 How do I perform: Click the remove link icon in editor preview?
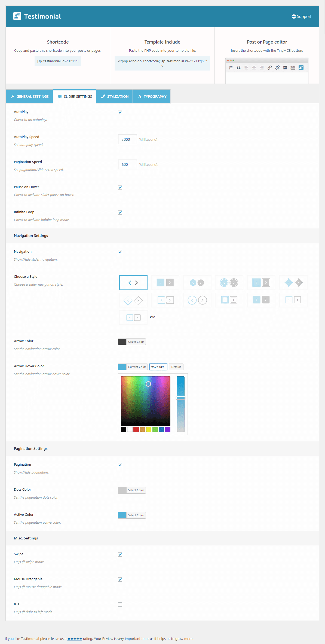[277, 68]
